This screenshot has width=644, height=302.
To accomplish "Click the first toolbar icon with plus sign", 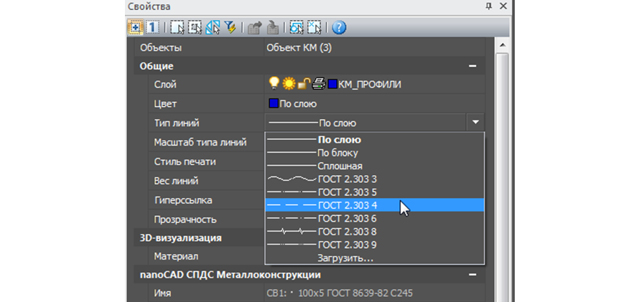I will pos(134,27).
